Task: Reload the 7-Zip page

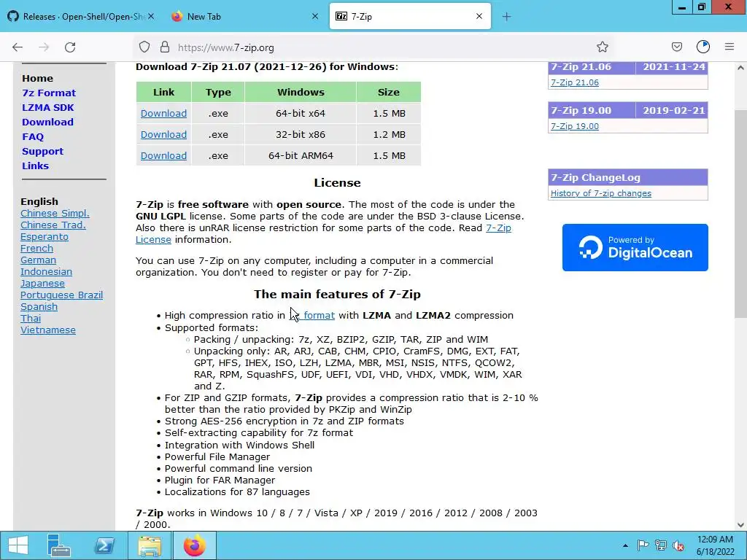Action: (70, 47)
